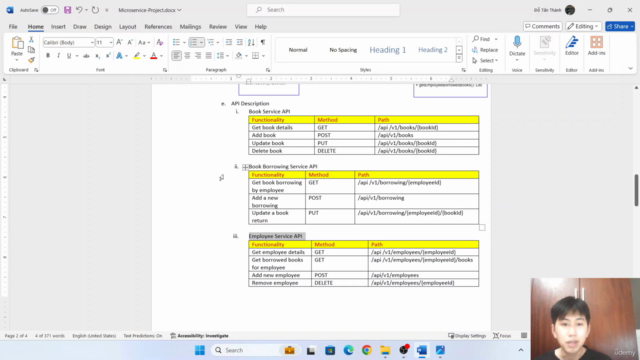Toggle Underline formatting
Viewport: 640px width, 360px height.
(69, 56)
